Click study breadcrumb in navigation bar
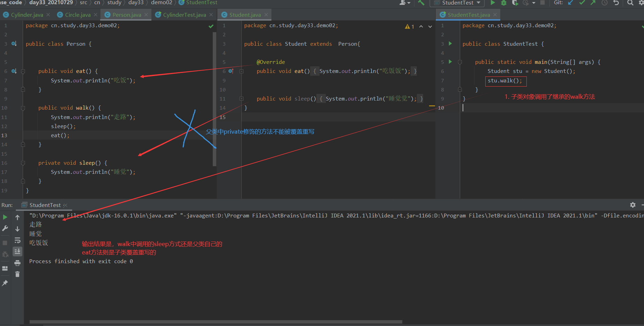Screen dimensions: 644x326 [114, 2]
